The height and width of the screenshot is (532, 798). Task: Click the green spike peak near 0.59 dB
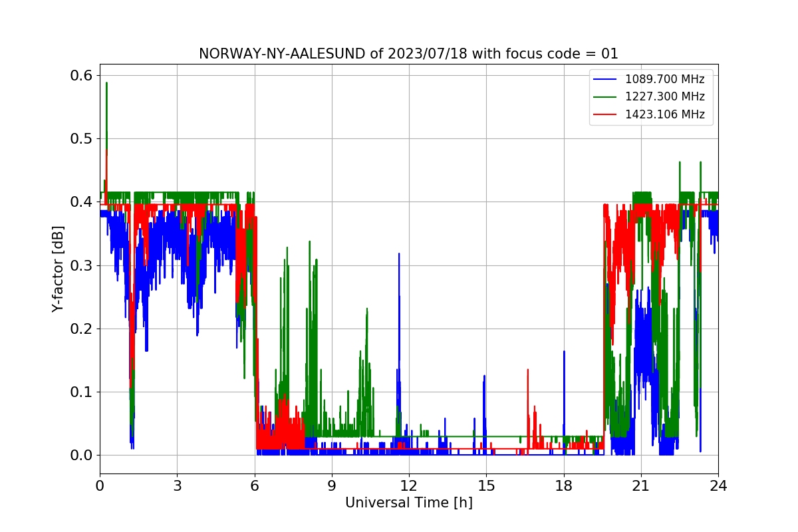106,83
